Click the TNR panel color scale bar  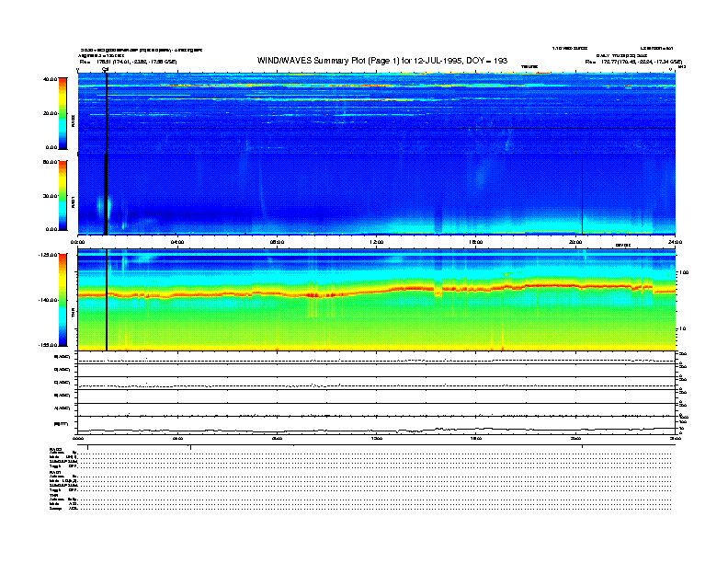[x=63, y=300]
